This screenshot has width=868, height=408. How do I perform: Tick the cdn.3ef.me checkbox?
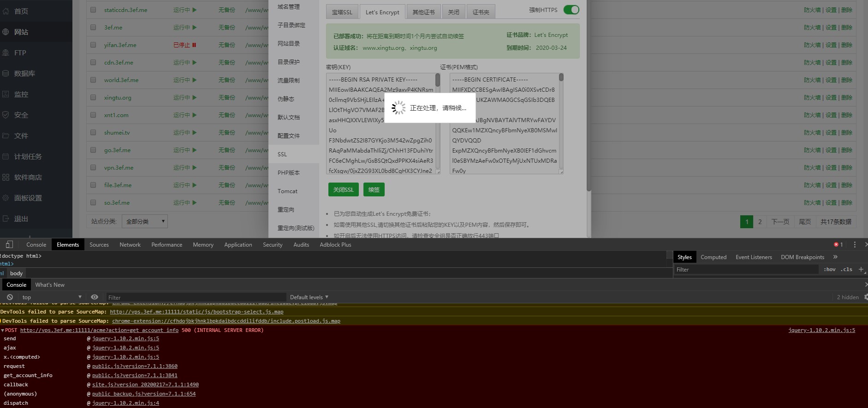point(93,62)
